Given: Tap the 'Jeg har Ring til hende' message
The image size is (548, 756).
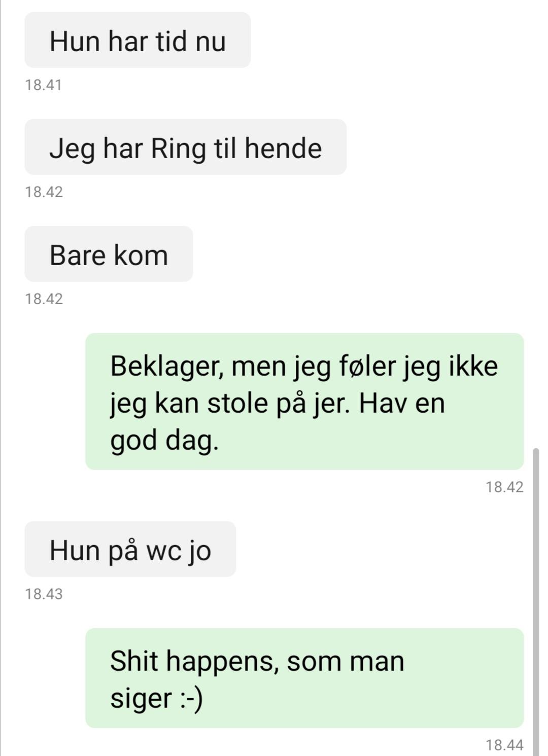Looking at the screenshot, I should click(x=185, y=147).
